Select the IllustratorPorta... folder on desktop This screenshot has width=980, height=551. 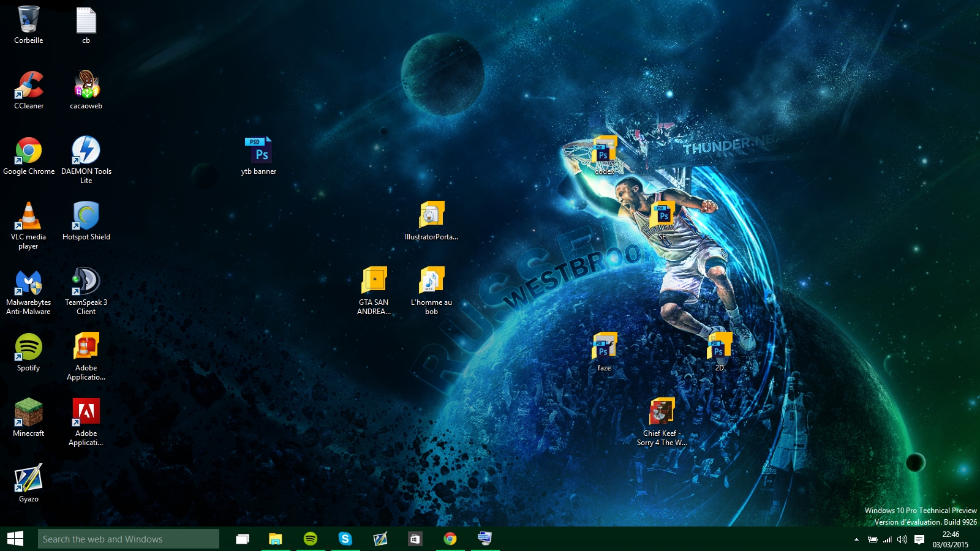click(x=431, y=222)
